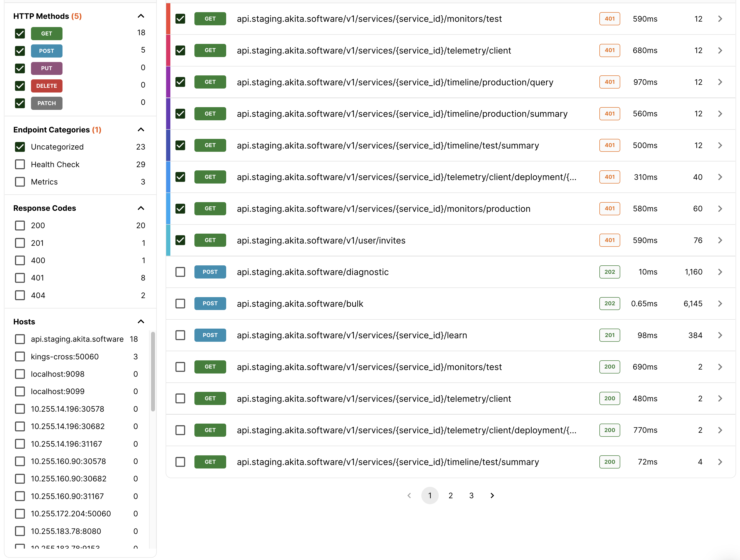Check the 401 response code filter
Screen dimensions: 740x560
click(x=20, y=278)
